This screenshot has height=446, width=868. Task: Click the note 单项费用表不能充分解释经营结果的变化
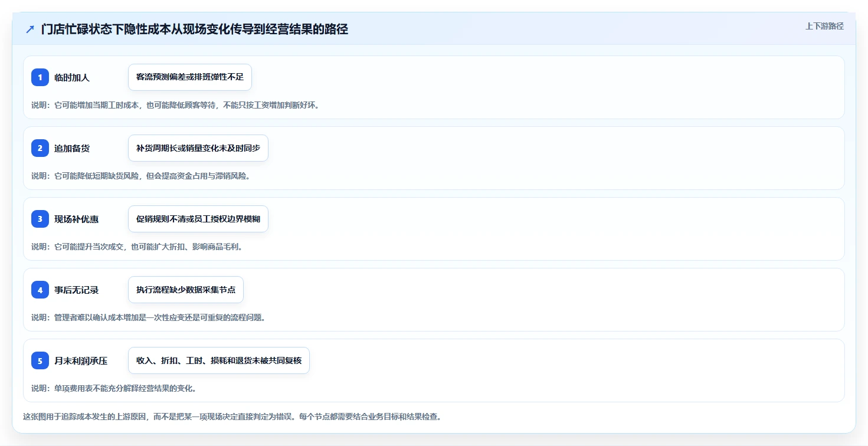click(114, 388)
